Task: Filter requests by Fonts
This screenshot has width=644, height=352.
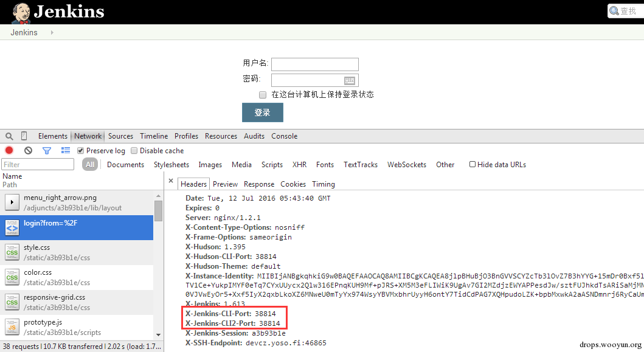Action: pos(325,164)
